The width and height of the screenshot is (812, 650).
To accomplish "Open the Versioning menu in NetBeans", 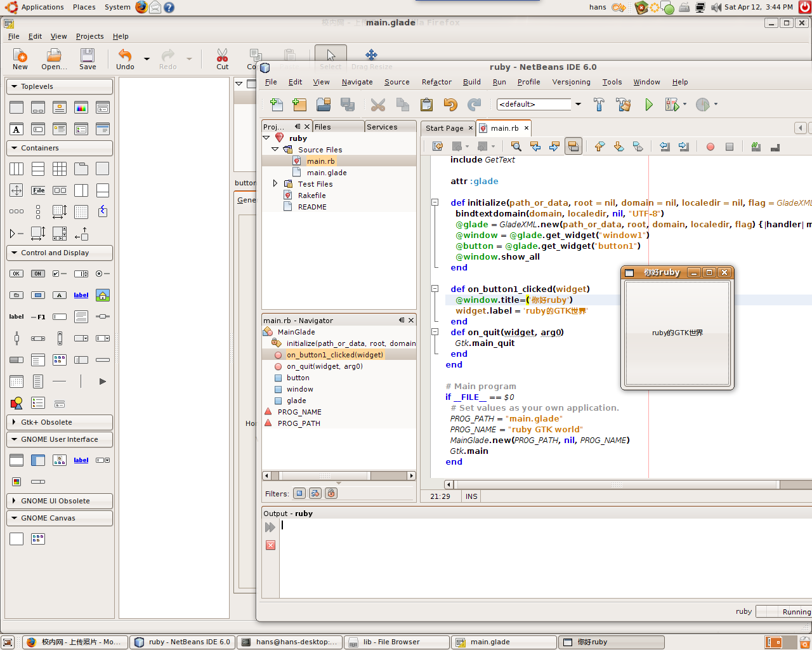I will [x=571, y=82].
